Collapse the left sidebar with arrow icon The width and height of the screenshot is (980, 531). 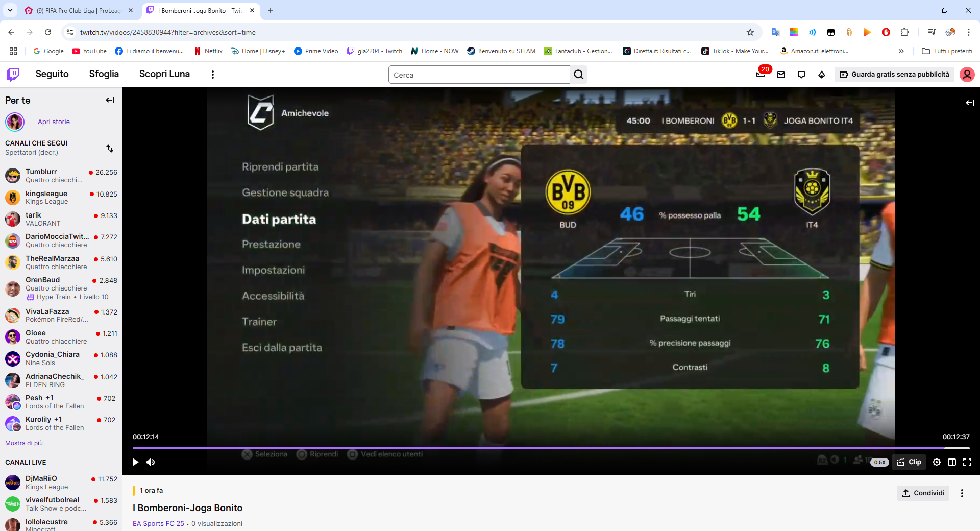(110, 100)
